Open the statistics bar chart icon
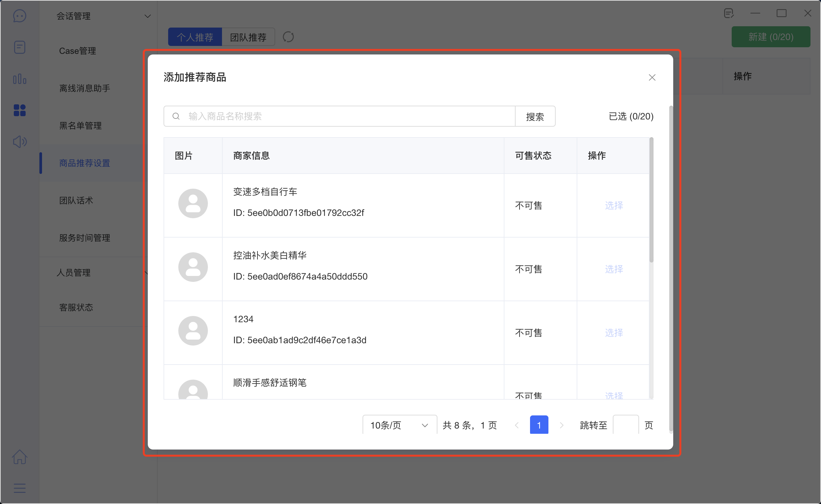821x504 pixels. click(20, 79)
